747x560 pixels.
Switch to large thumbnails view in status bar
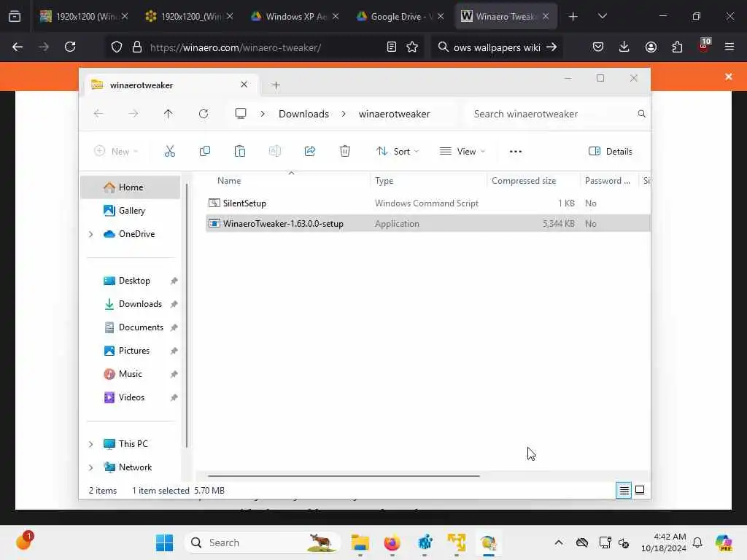(640, 490)
